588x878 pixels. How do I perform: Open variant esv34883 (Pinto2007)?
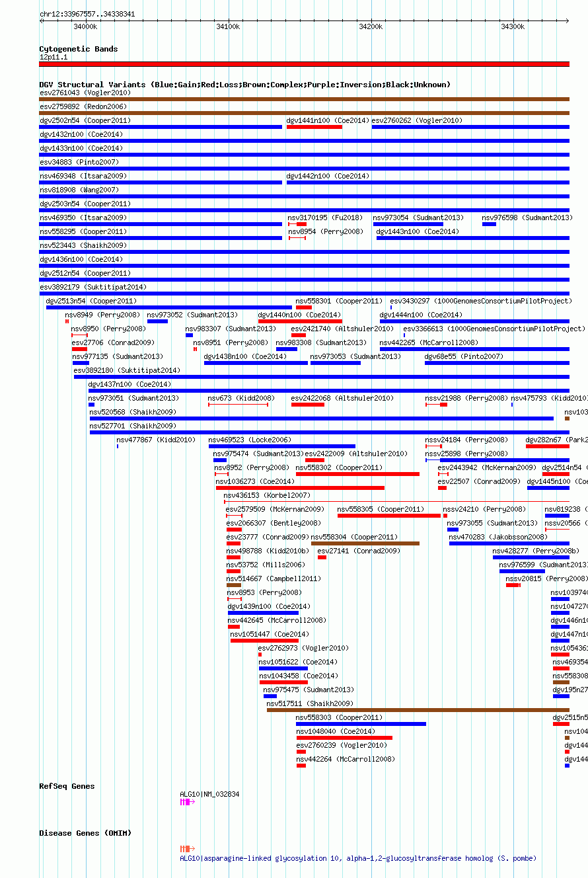point(79,162)
